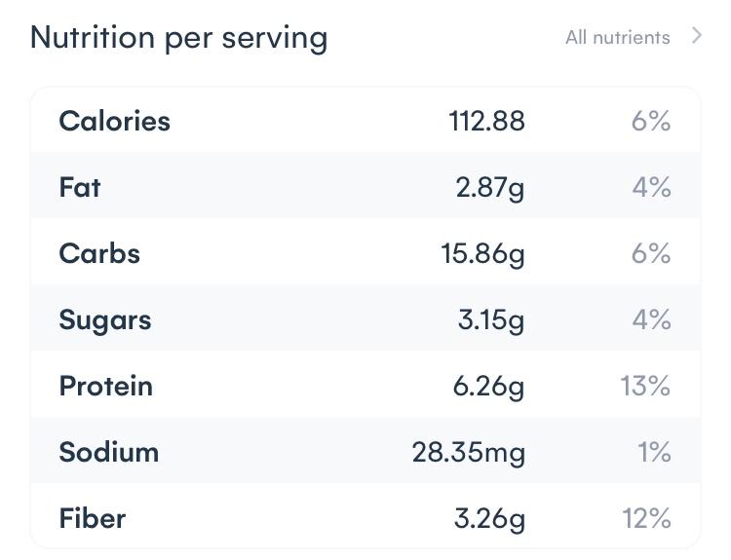Expand the All nutrients chevron arrow
This screenshot has width=731, height=560.
tap(696, 36)
